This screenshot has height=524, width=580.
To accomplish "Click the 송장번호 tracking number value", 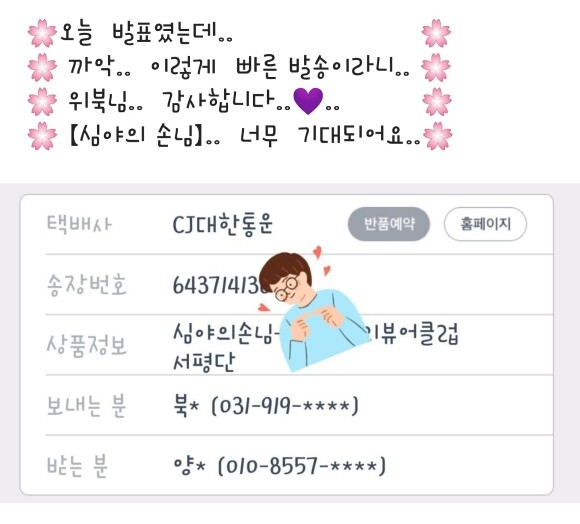I will point(219,285).
